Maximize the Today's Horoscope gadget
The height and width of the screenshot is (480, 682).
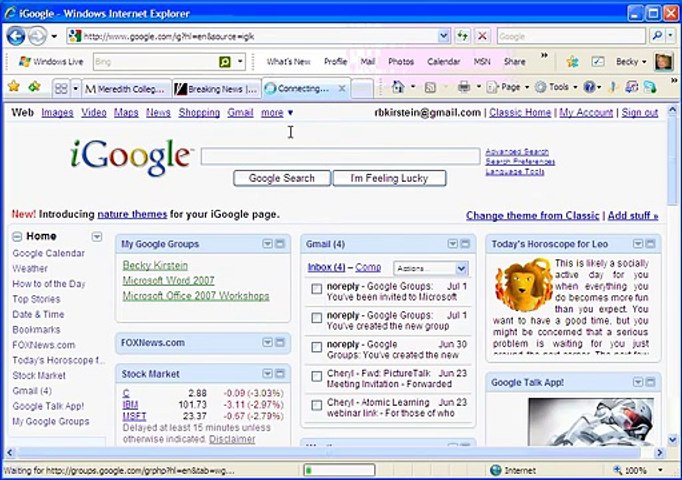tap(650, 243)
